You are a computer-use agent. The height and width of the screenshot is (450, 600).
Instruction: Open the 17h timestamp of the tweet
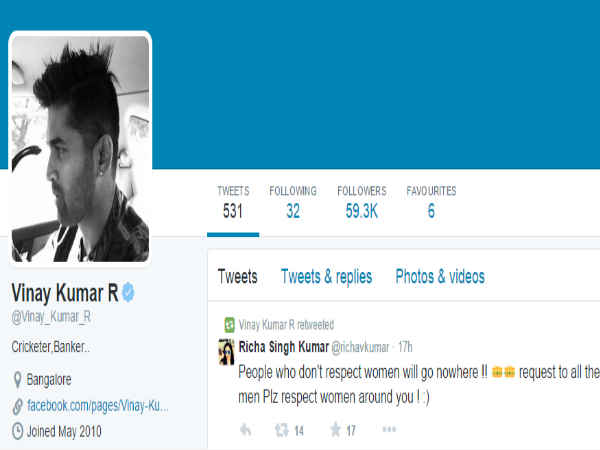click(x=407, y=346)
